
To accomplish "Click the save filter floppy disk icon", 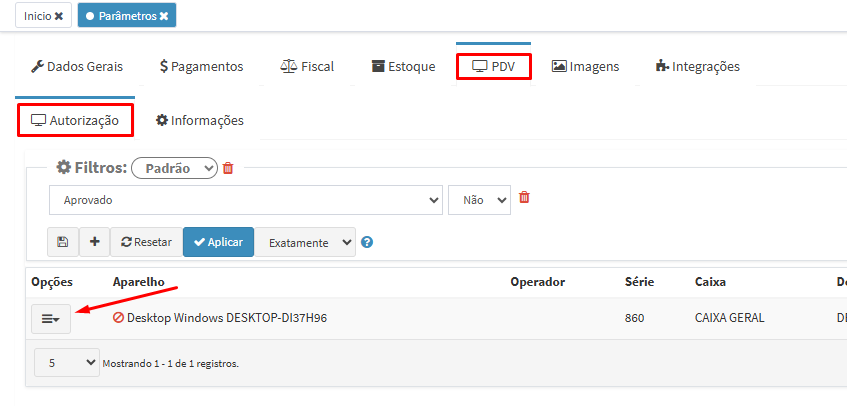I will pyautogui.click(x=62, y=242).
